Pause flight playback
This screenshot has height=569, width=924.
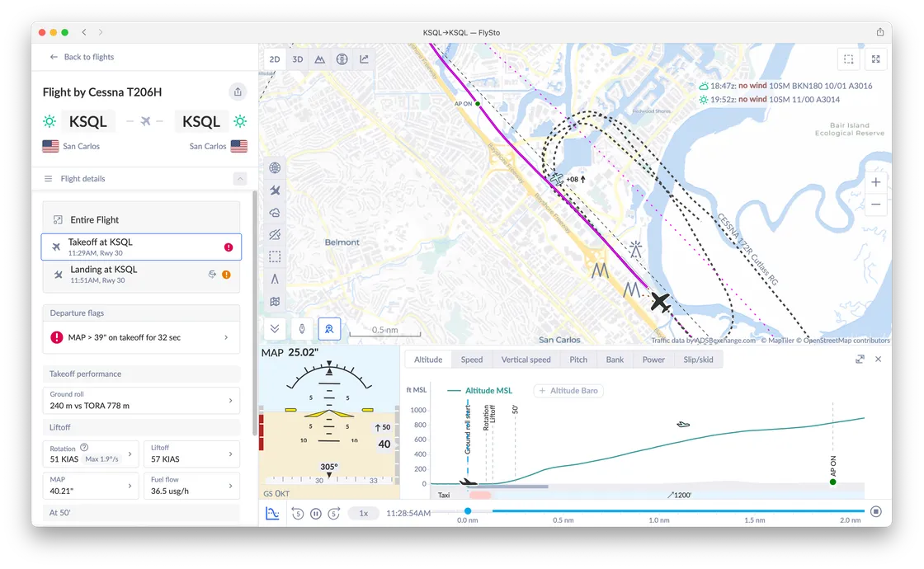(316, 514)
